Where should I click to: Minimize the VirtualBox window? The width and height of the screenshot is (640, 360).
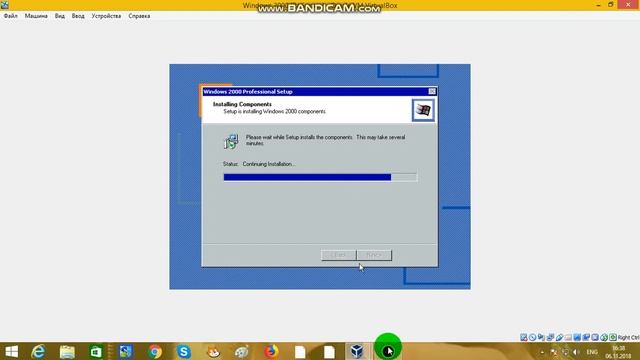coord(598,5)
